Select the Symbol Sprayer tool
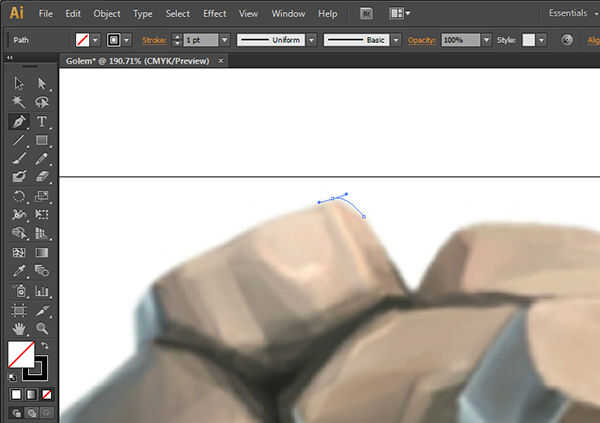The image size is (600, 423). 18,291
